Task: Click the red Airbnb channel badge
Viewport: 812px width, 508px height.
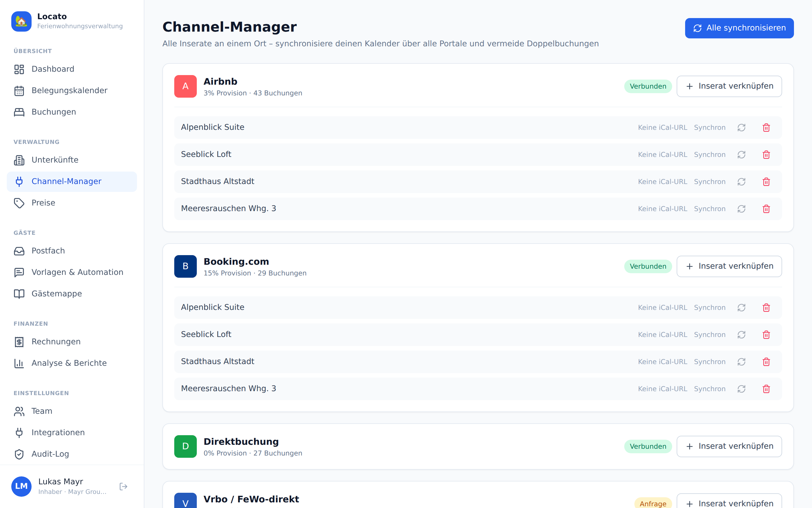Action: pos(186,86)
